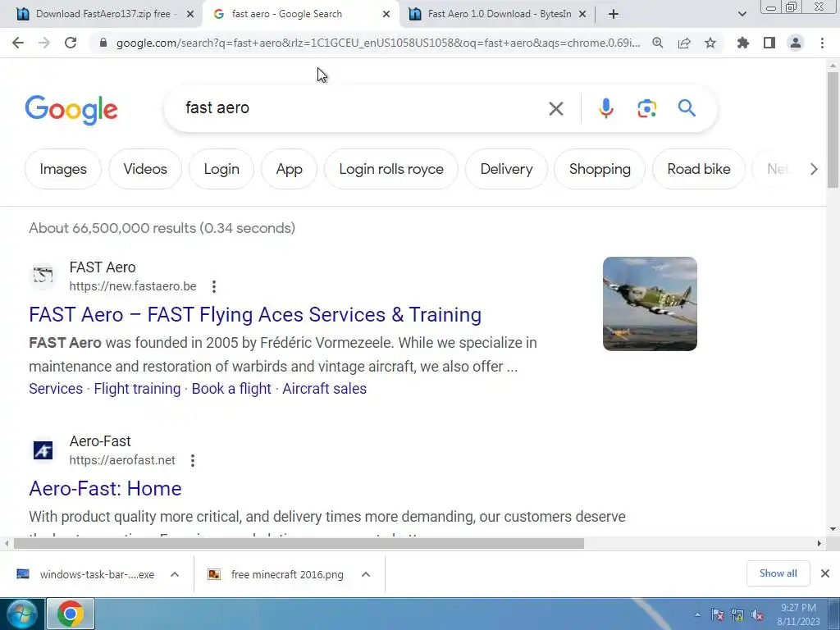Open more options for Aero-Fast result
Image resolution: width=840 pixels, height=630 pixels.
click(x=192, y=460)
